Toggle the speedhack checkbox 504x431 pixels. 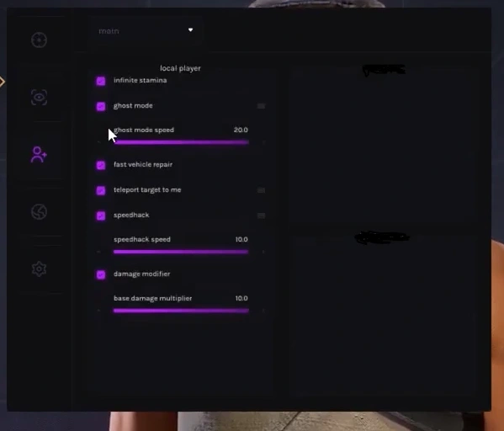tap(101, 215)
